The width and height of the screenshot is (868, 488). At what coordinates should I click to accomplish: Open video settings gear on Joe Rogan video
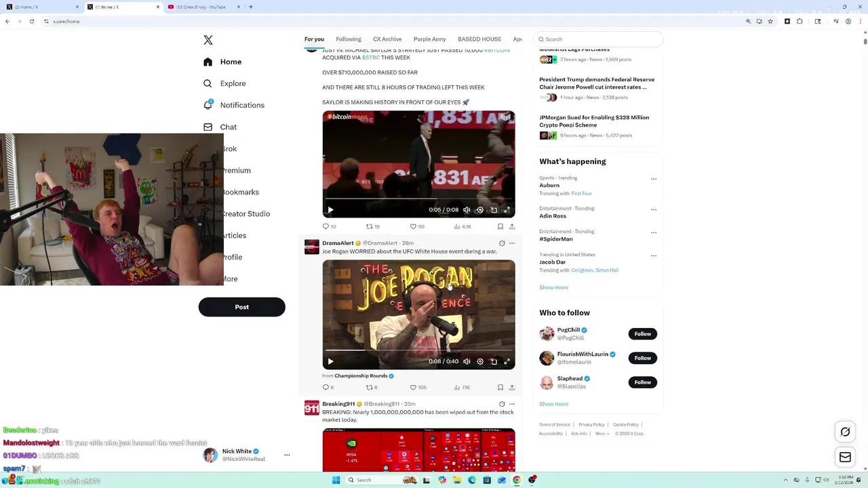tap(480, 361)
